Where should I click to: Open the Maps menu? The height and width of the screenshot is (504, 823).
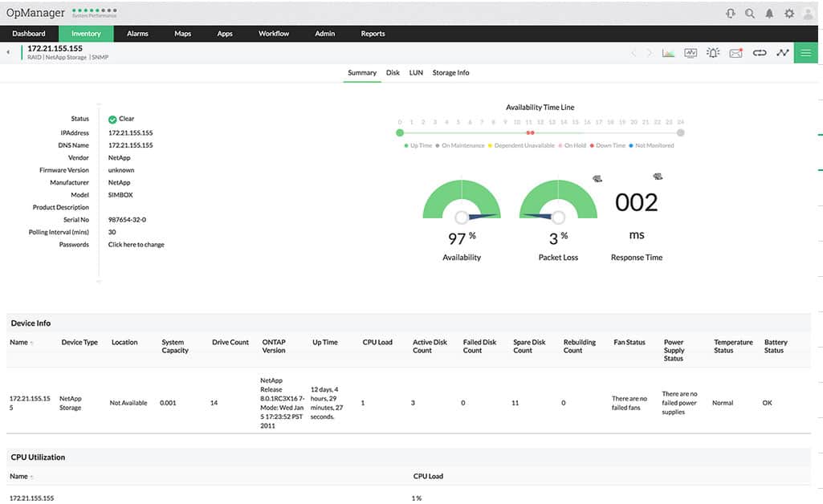point(182,34)
